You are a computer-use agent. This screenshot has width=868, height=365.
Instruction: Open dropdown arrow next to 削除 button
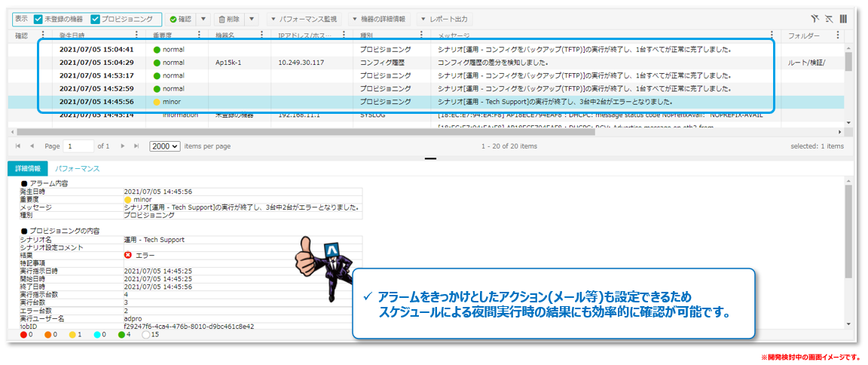tap(251, 19)
